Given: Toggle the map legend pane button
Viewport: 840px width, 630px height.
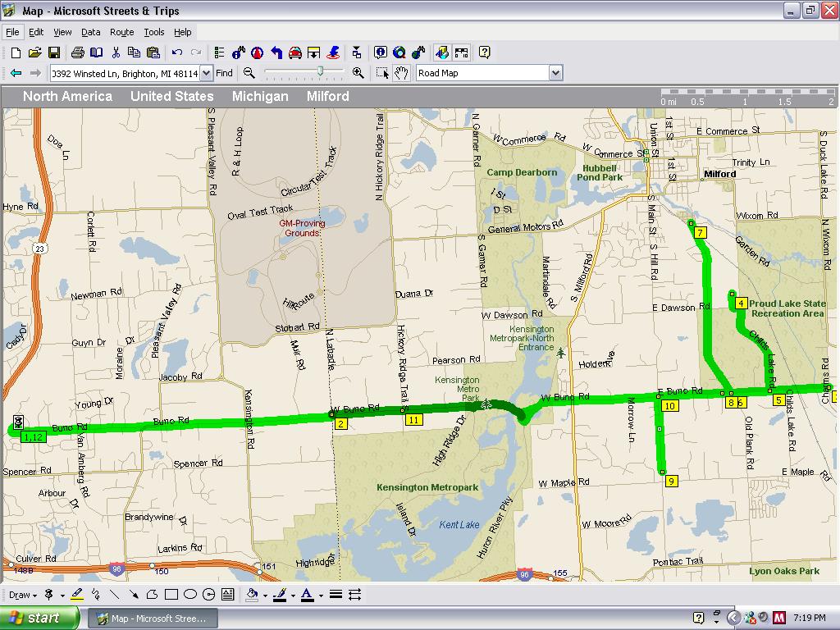Looking at the screenshot, I should click(x=442, y=52).
